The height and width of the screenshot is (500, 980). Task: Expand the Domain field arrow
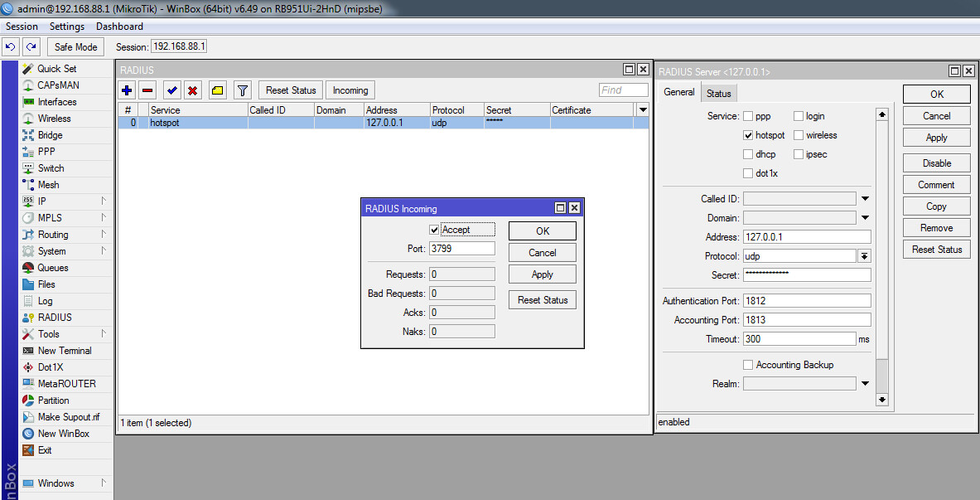[x=865, y=218]
